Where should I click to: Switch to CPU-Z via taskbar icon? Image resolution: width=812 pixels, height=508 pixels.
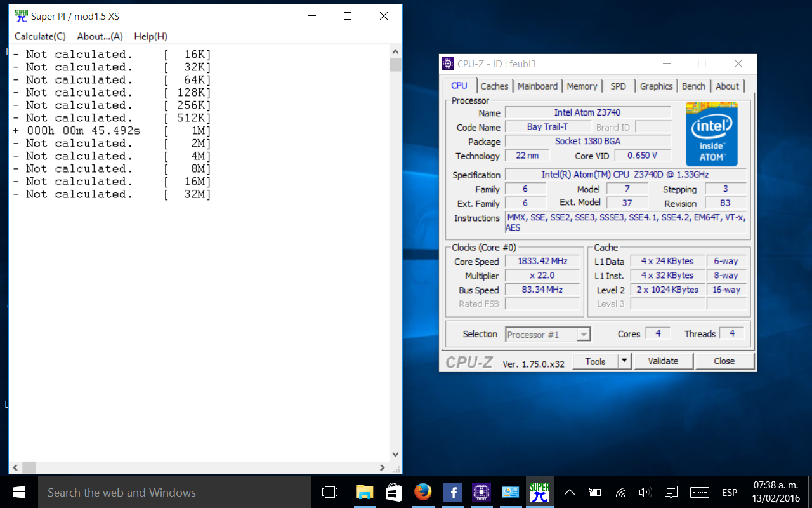pyautogui.click(x=481, y=492)
